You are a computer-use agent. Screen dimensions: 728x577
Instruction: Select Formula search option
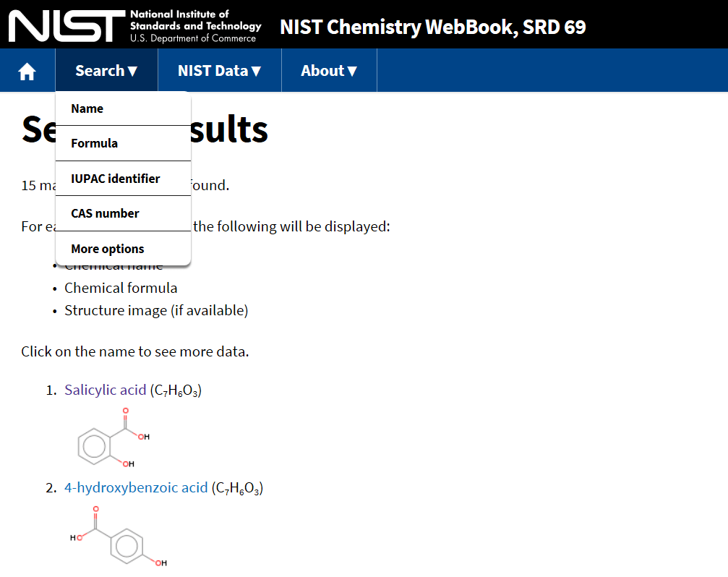[x=123, y=143]
